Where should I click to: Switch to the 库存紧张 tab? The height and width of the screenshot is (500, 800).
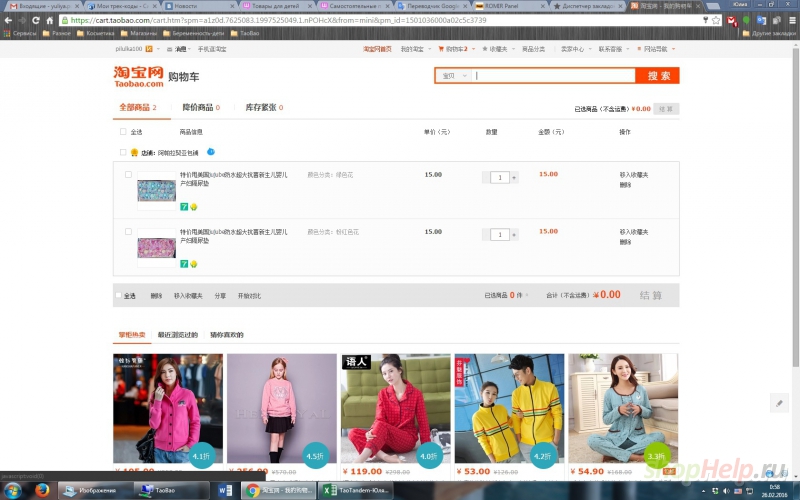tap(264, 107)
